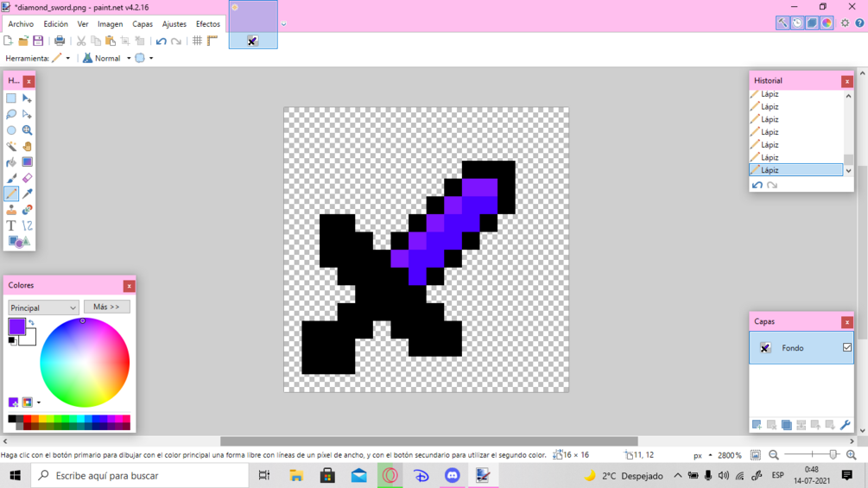Viewport: 868px width, 488px height.
Task: Click the Paste clipboard icon
Action: pos(111,41)
